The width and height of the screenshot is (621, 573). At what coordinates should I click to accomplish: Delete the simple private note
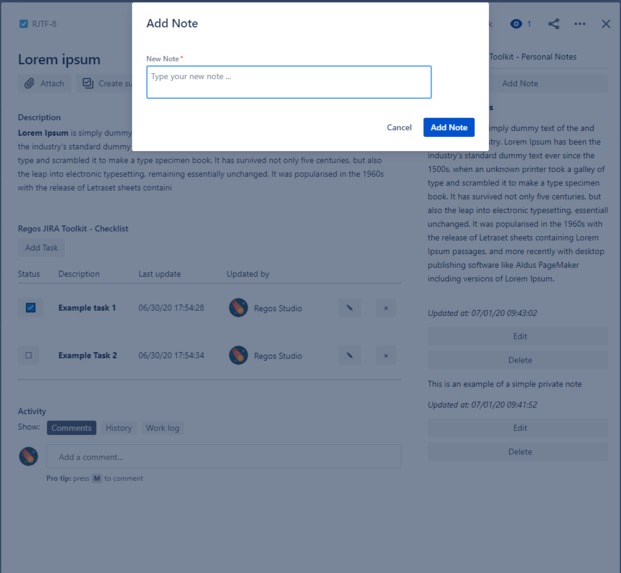518,452
